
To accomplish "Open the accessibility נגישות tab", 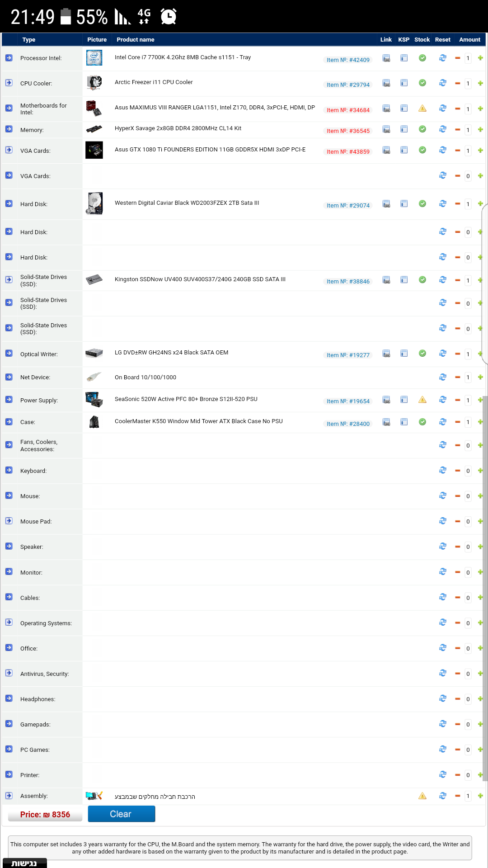I will [x=24, y=863].
